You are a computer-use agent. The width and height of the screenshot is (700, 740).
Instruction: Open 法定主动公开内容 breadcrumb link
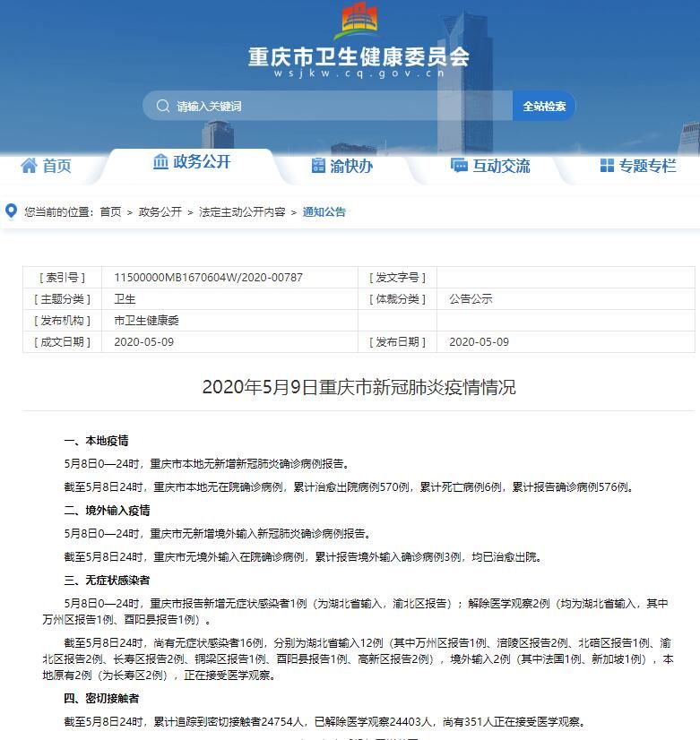click(x=242, y=212)
